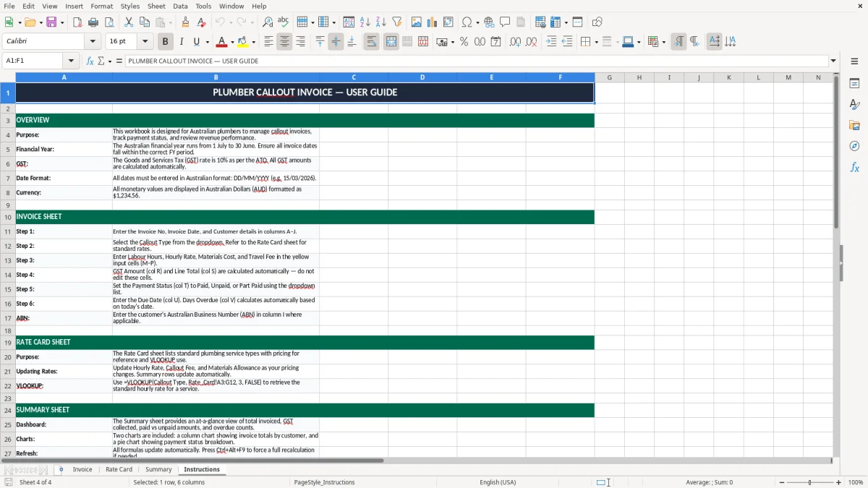Image resolution: width=868 pixels, height=488 pixels.
Task: Click the Add Decimal Place icon
Action: [516, 42]
